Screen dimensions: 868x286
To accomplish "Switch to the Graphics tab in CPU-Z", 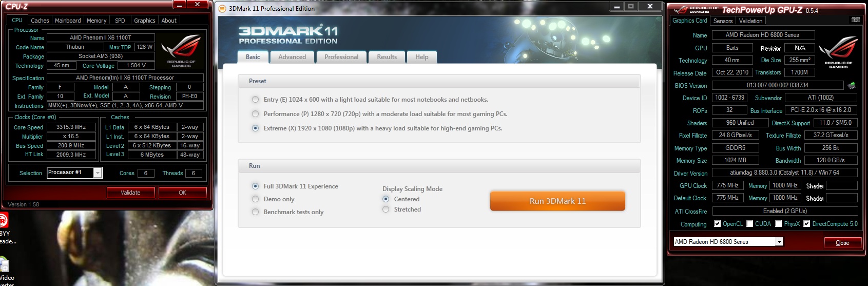I will click(145, 21).
